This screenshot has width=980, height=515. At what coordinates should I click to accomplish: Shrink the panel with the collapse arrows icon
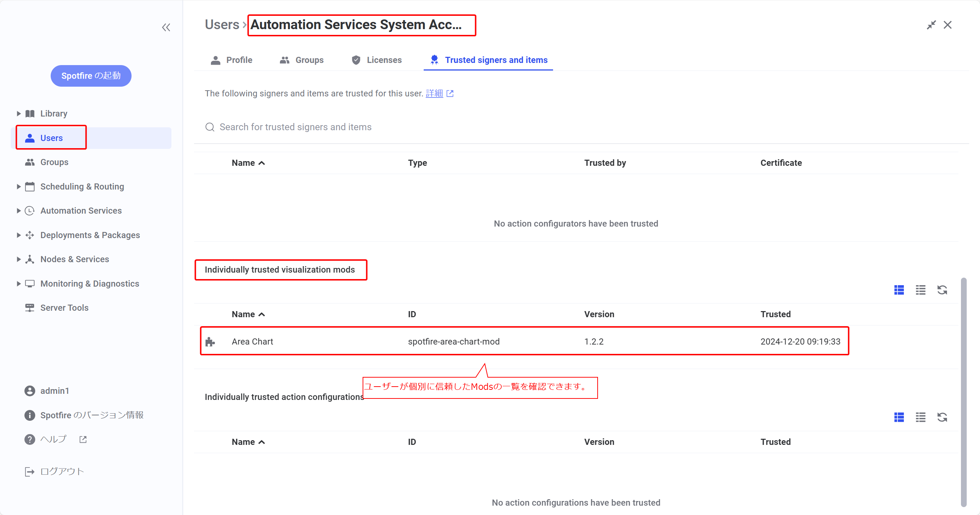pyautogui.click(x=931, y=25)
